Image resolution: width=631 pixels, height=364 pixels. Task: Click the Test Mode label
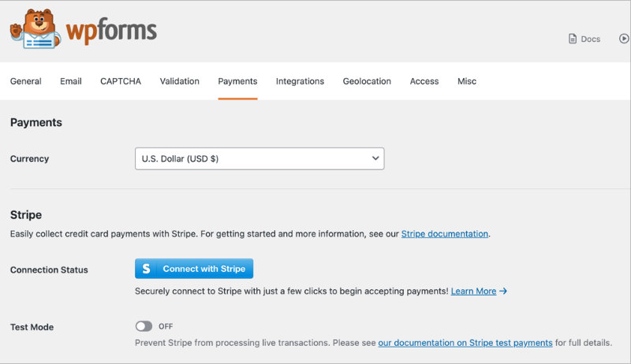pyautogui.click(x=32, y=327)
